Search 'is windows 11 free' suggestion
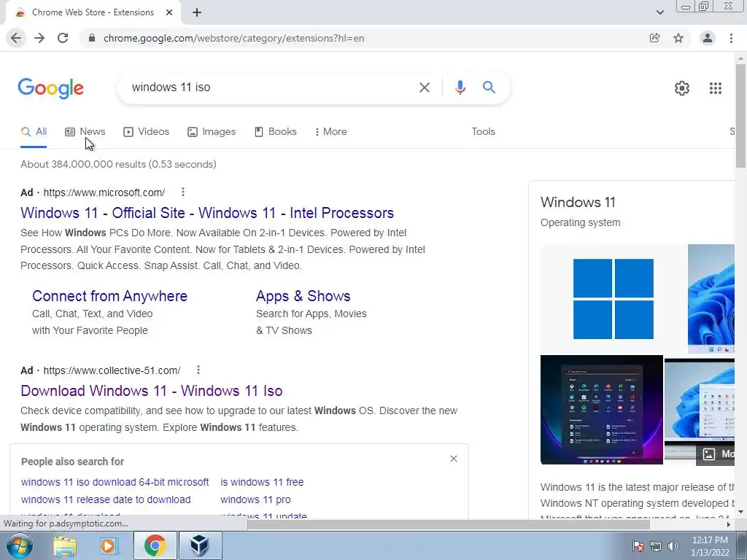 [262, 482]
